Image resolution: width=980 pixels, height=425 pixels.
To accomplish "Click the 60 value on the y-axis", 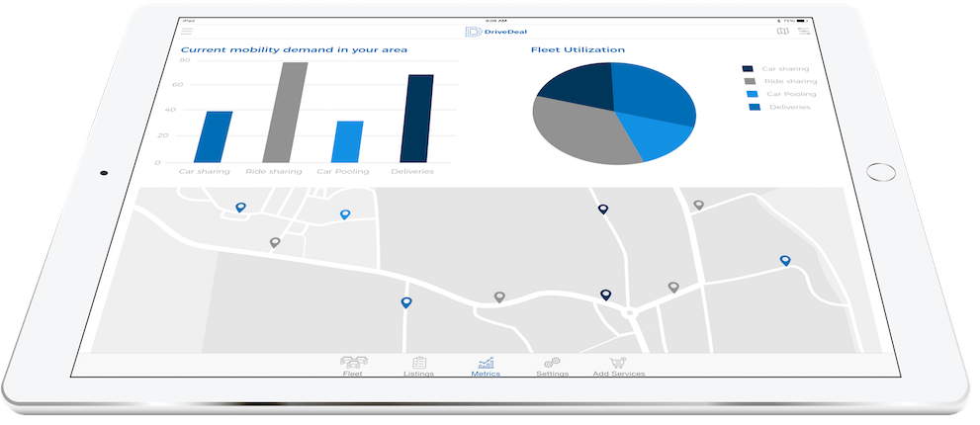I will coord(177,84).
